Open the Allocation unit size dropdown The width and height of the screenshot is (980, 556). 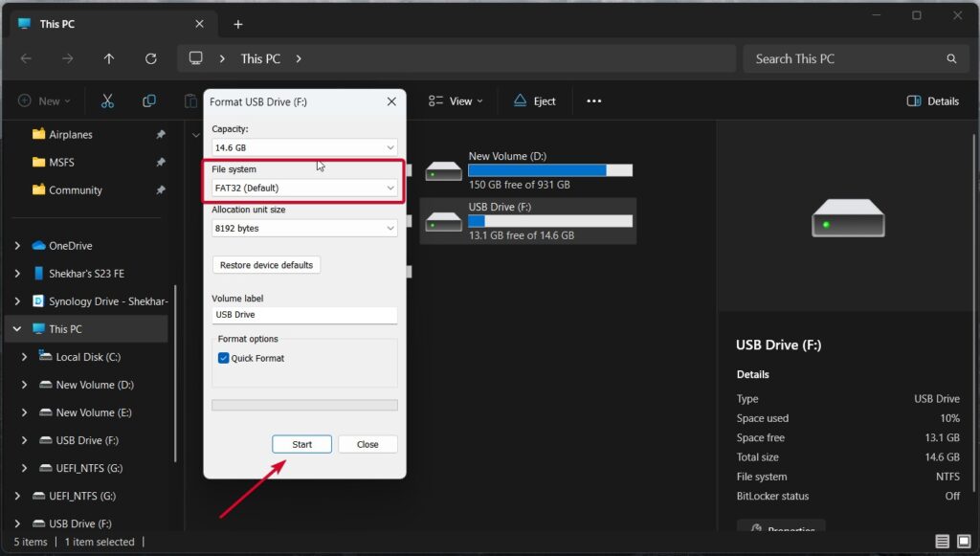coord(303,228)
